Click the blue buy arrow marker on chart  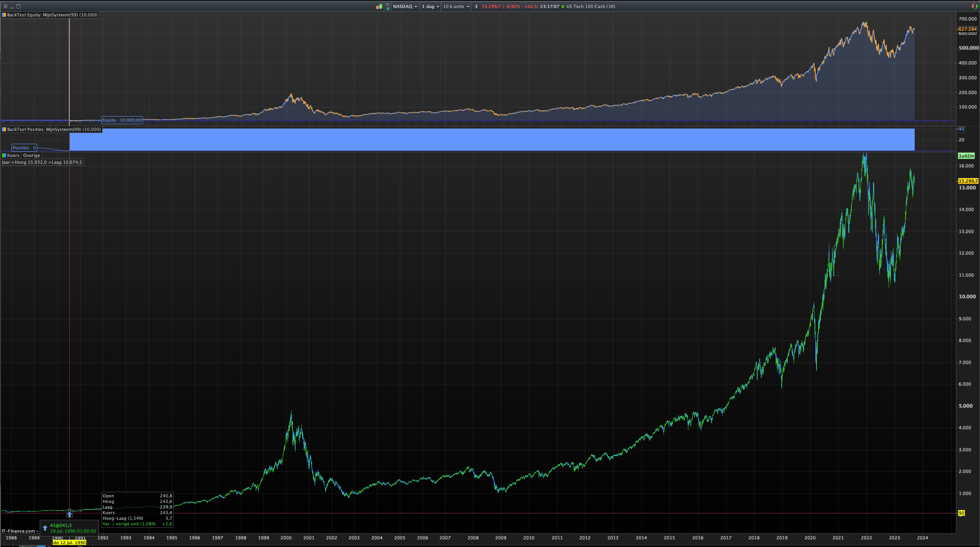pyautogui.click(x=69, y=514)
